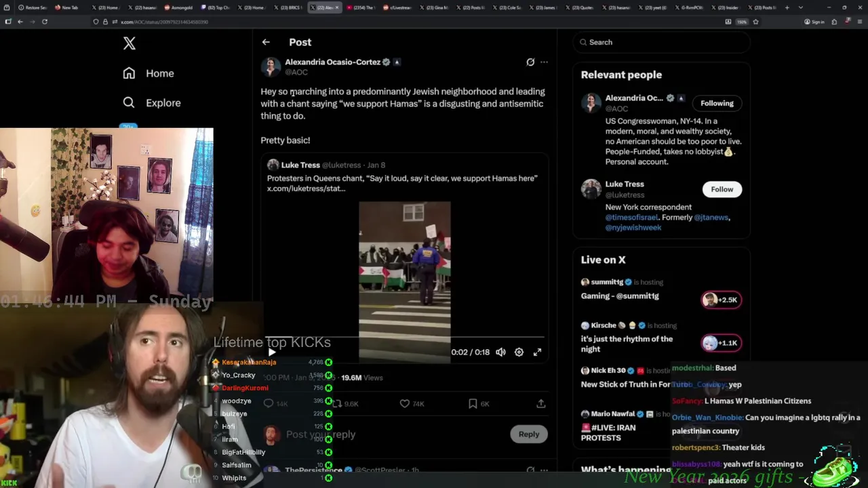Click the Firefox View icon at top-left
The image size is (868, 488).
[7, 7]
